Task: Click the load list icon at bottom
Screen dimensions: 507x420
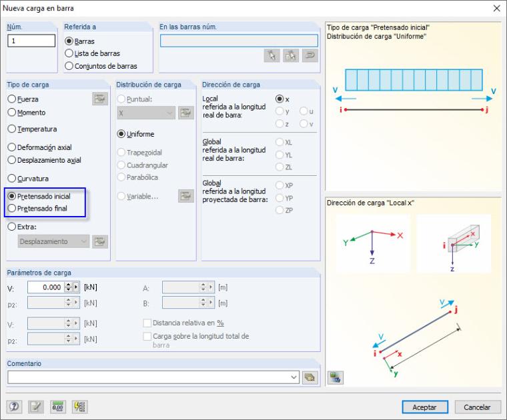Action: tap(79, 407)
